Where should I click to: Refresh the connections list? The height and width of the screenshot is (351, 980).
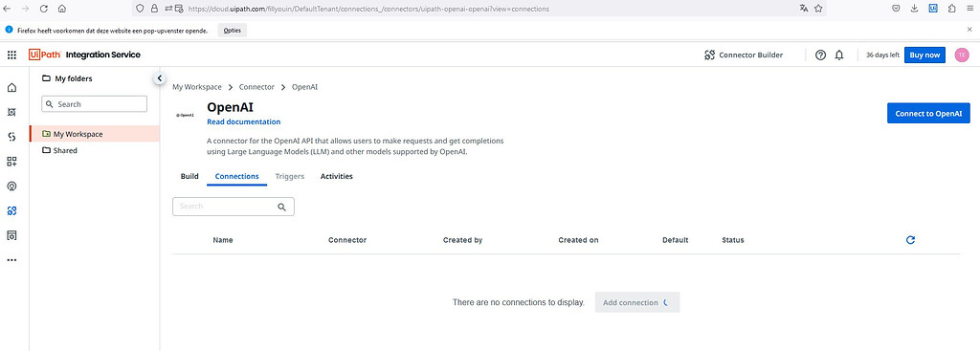pyautogui.click(x=910, y=240)
